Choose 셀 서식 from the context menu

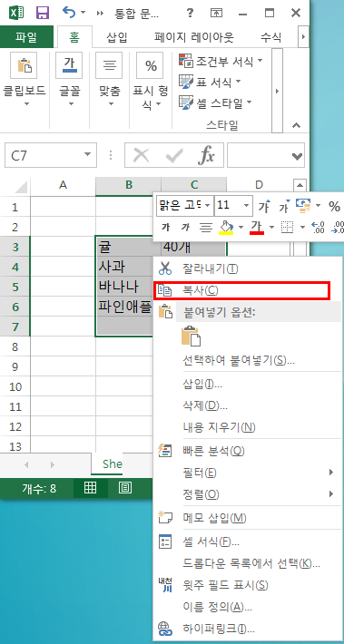(248, 542)
